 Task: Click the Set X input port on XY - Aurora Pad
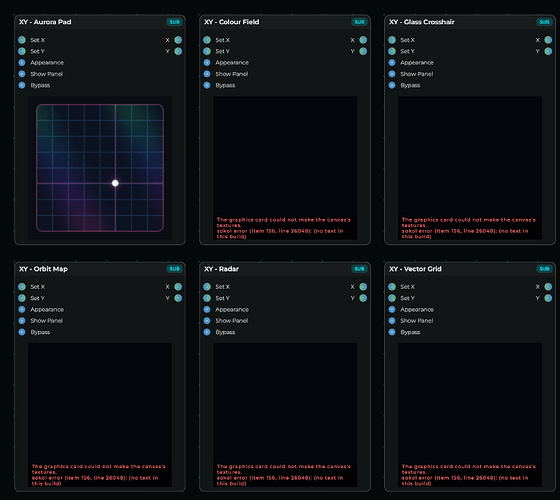pos(22,40)
